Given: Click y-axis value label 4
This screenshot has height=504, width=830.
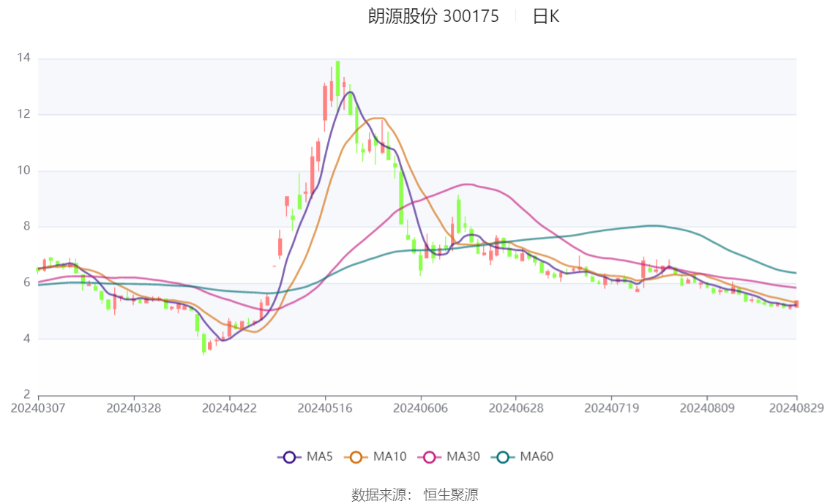Looking at the screenshot, I should pyautogui.click(x=26, y=339).
